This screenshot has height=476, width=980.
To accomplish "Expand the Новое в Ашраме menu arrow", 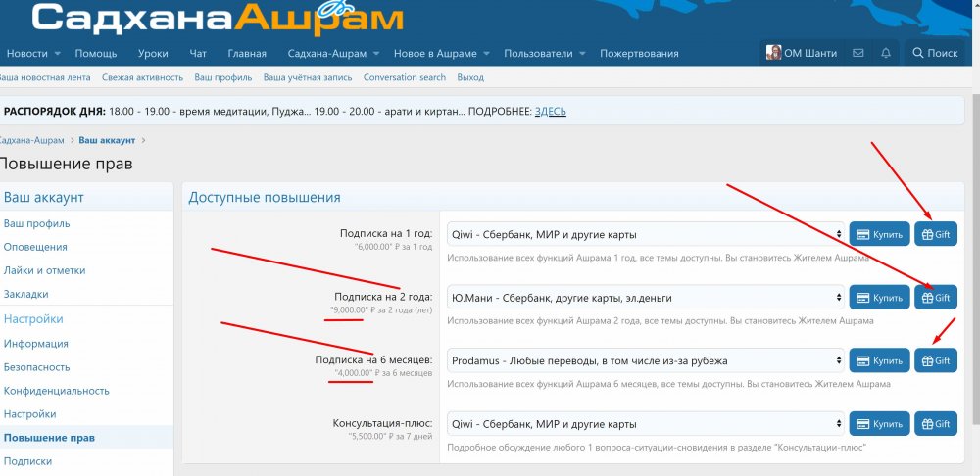I will [487, 54].
